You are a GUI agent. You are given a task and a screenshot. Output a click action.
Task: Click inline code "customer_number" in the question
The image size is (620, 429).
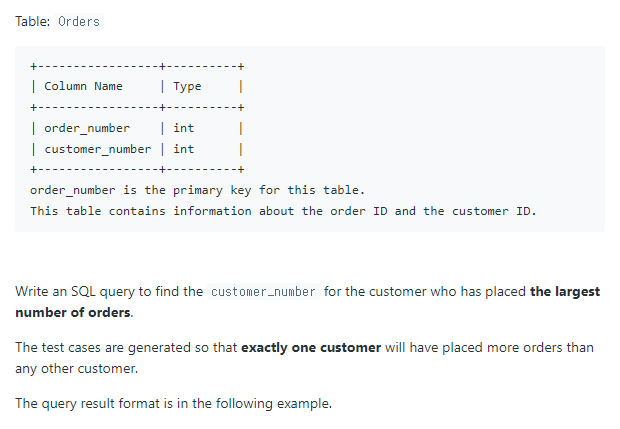(x=263, y=292)
